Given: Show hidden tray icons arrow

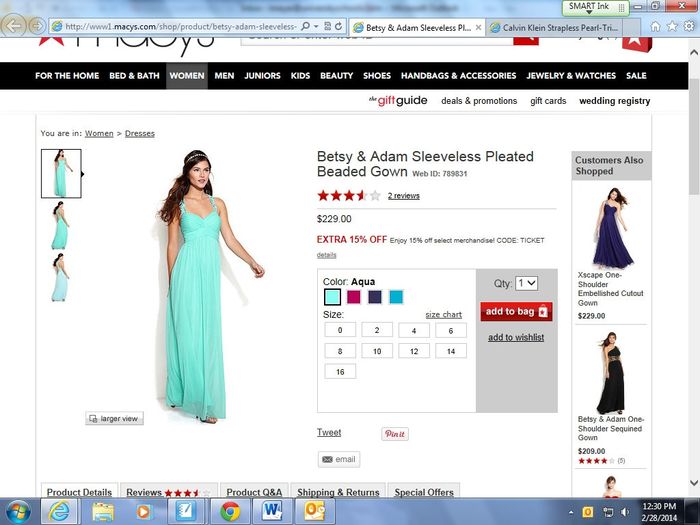Looking at the screenshot, I should click(x=571, y=512).
